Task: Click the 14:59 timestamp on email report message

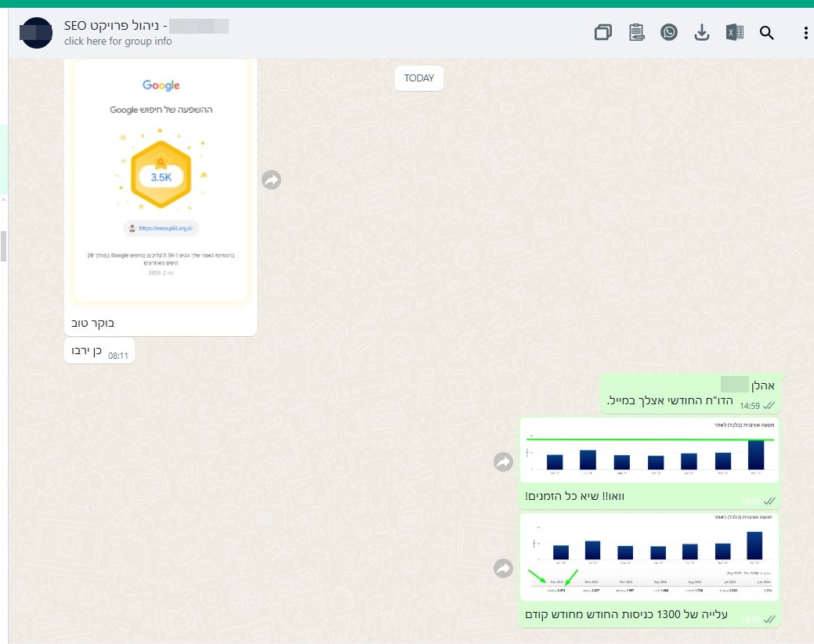Action: tap(750, 406)
